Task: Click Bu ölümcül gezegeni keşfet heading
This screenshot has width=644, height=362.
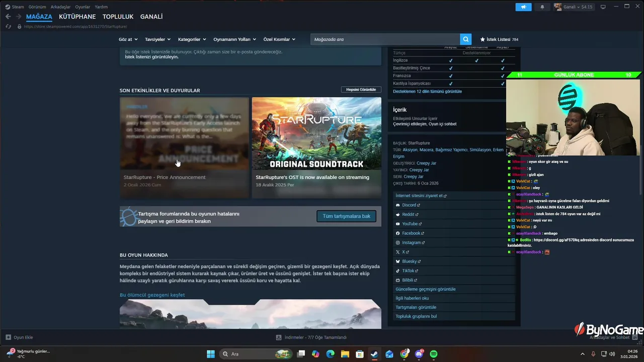Action: [x=152, y=295]
